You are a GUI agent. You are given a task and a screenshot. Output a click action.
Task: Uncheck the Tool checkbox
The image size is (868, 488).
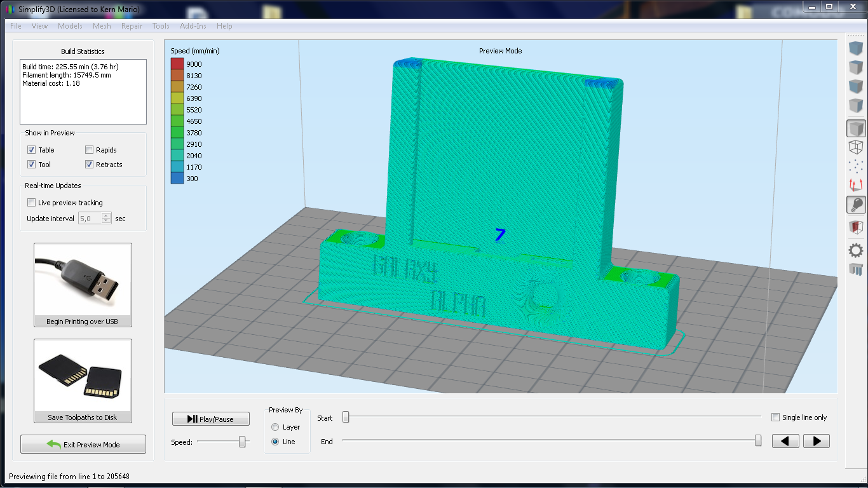(x=31, y=165)
